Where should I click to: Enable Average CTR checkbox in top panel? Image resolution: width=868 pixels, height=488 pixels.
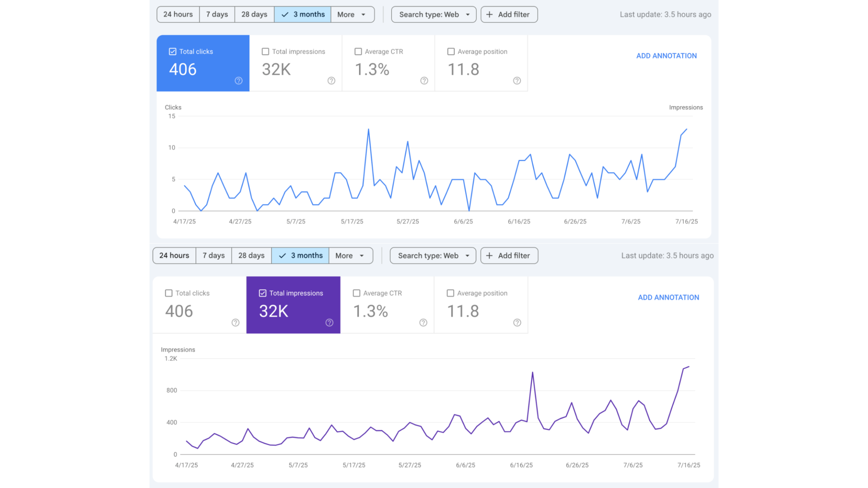click(358, 52)
